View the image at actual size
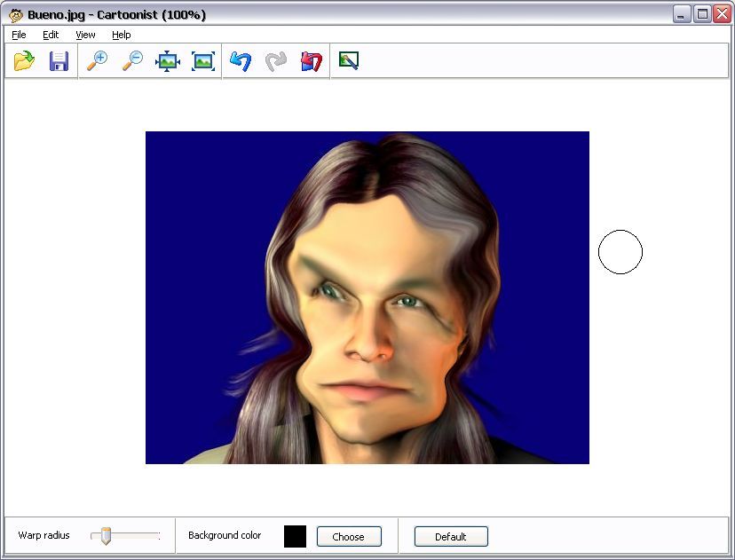Screen dimensions: 735x560 coord(203,60)
